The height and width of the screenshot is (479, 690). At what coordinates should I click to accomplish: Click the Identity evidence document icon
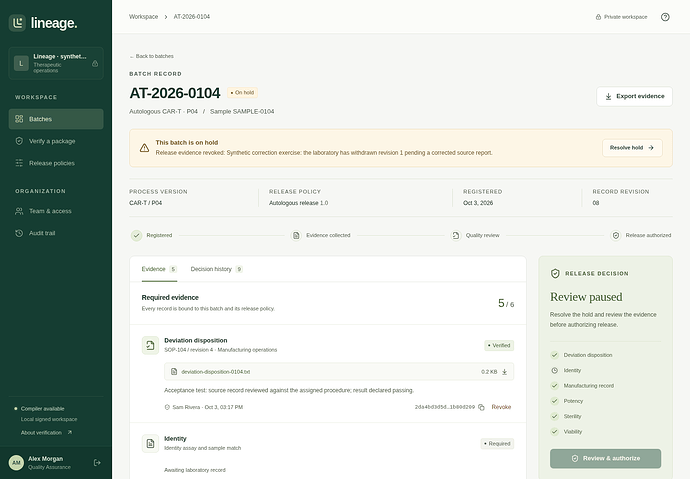point(150,443)
